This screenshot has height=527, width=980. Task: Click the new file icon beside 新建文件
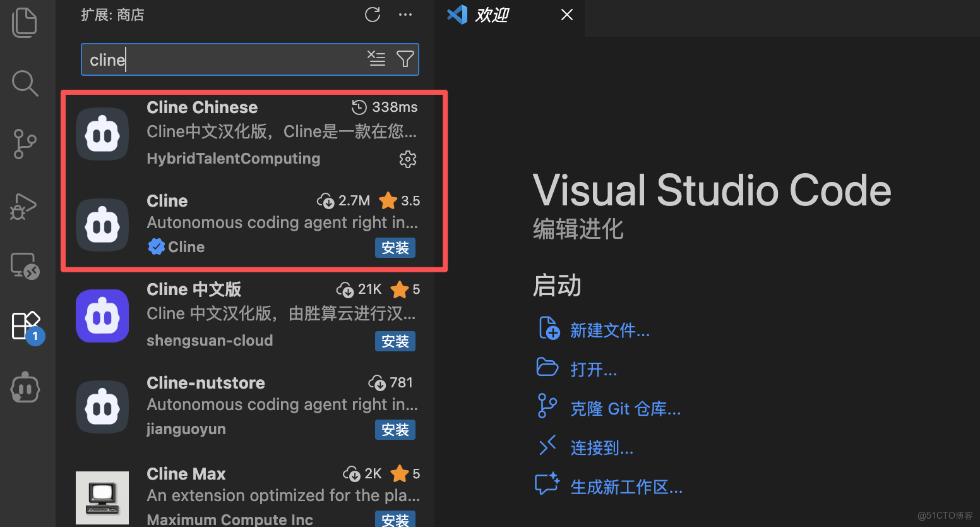coord(549,329)
